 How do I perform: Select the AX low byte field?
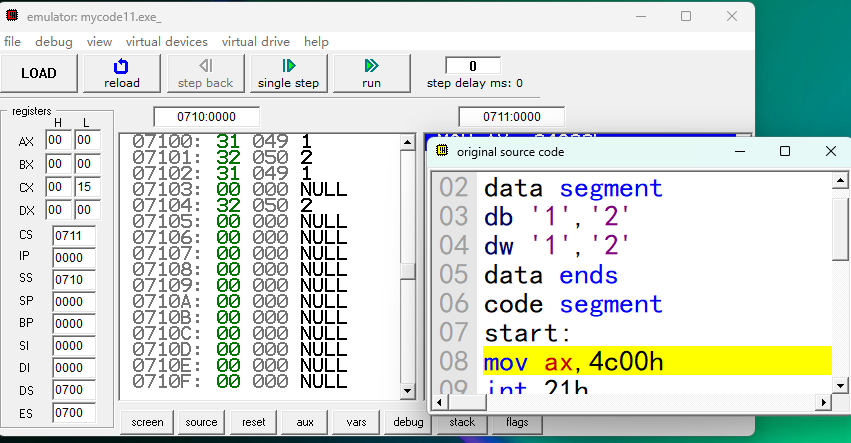(x=87, y=140)
